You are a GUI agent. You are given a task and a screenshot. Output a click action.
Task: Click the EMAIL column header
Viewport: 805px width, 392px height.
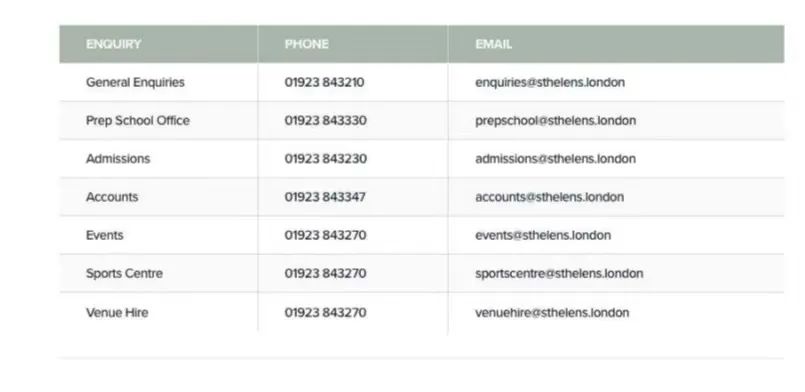[493, 44]
